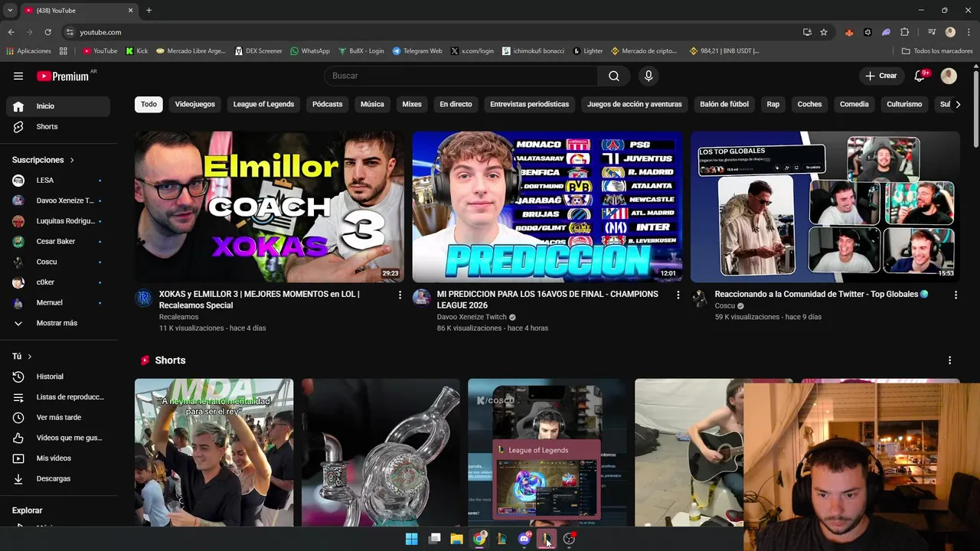
Task: Open the Neymar mentalidad Short
Action: click(214, 452)
